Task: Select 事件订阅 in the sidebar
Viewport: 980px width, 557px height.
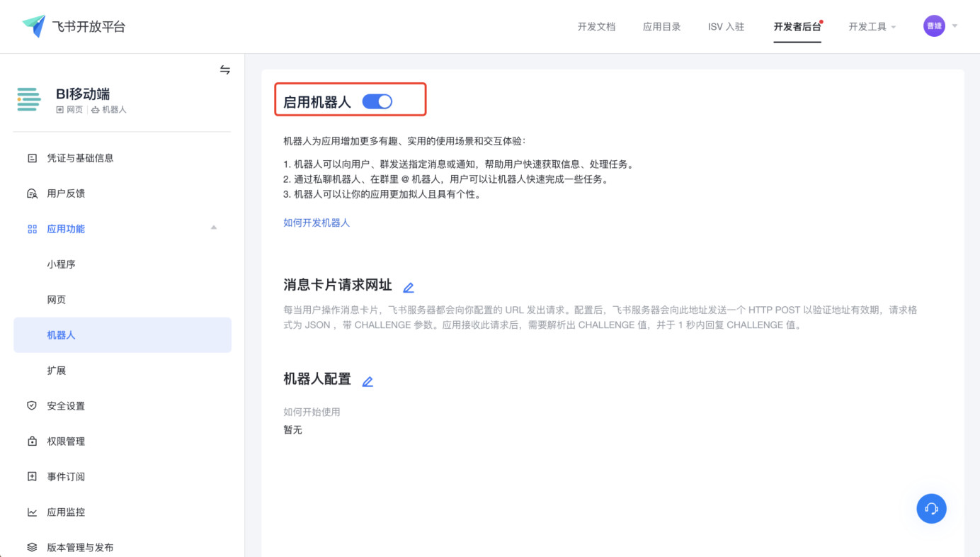Action: coord(66,477)
